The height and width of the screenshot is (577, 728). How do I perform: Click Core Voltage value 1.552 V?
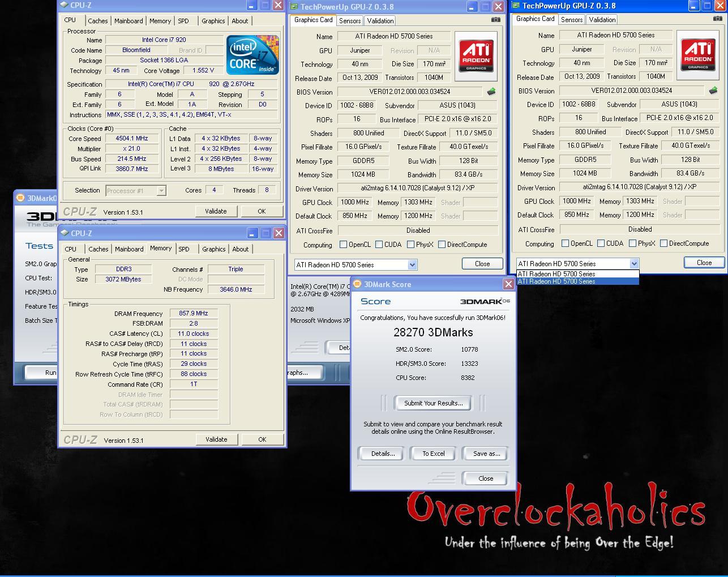tap(204, 71)
